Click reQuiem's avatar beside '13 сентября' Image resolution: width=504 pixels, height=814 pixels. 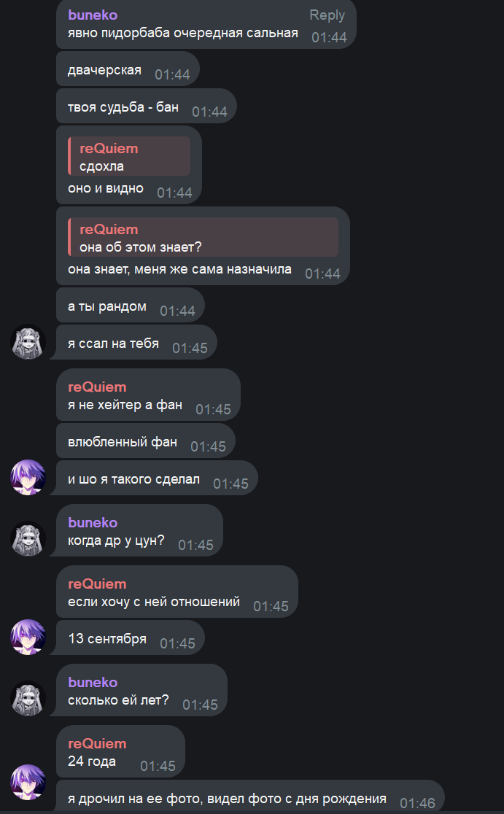28,637
